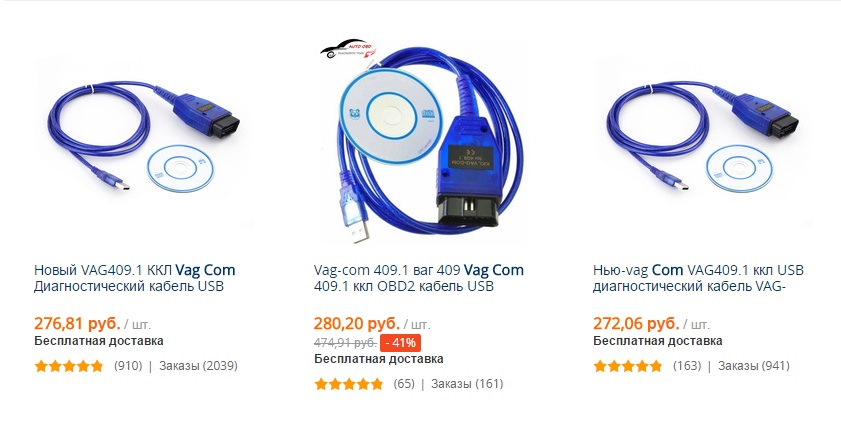This screenshot has height=437, width=841.
Task: Click the Auto OBD logo on middle image
Action: [349, 49]
